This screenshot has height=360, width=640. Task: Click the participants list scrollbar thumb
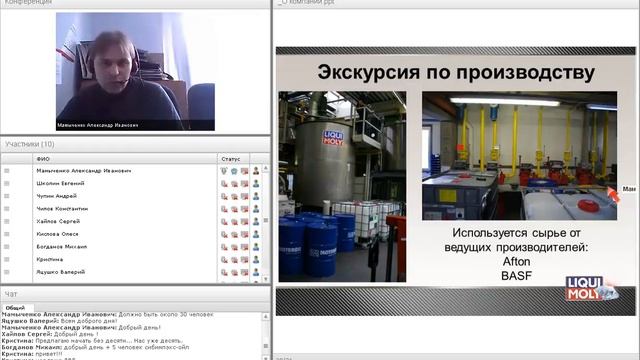click(266, 220)
